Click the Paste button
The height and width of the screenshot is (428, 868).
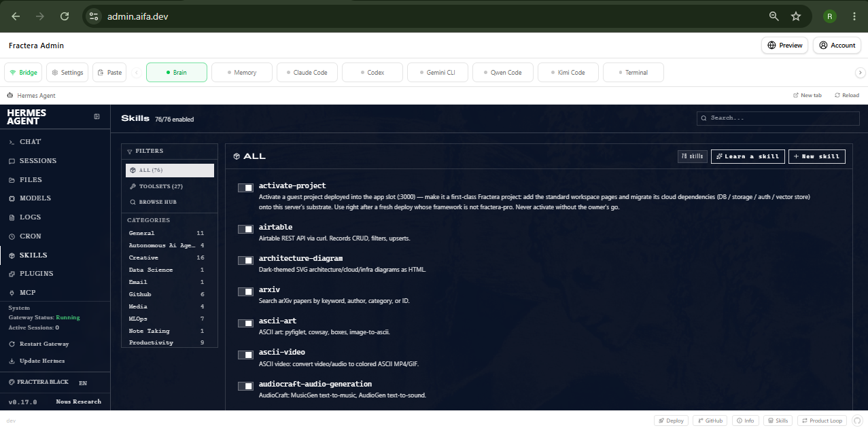pos(109,73)
